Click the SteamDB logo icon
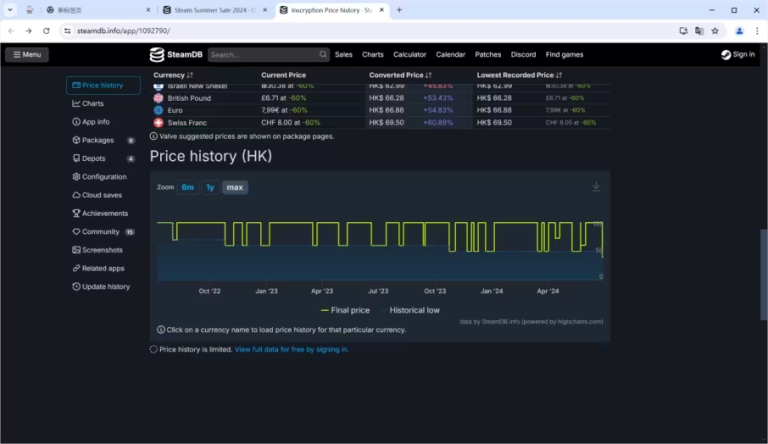Image resolution: width=768 pixels, height=444 pixels. 157,54
